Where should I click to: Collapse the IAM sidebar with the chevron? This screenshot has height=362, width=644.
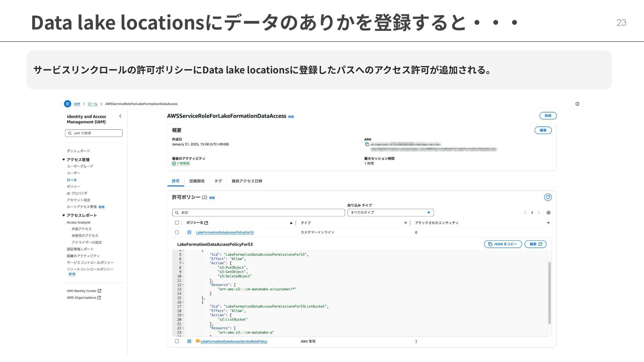pyautogui.click(x=120, y=116)
